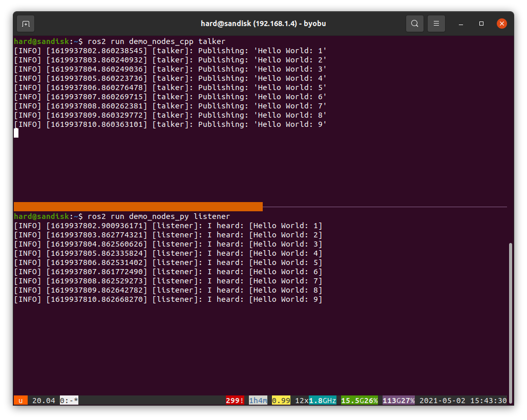Click the yellow 0.99 load average

[281, 401]
